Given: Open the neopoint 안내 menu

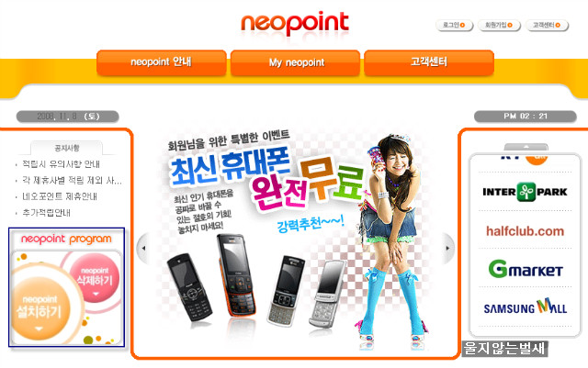Looking at the screenshot, I should click(x=162, y=62).
